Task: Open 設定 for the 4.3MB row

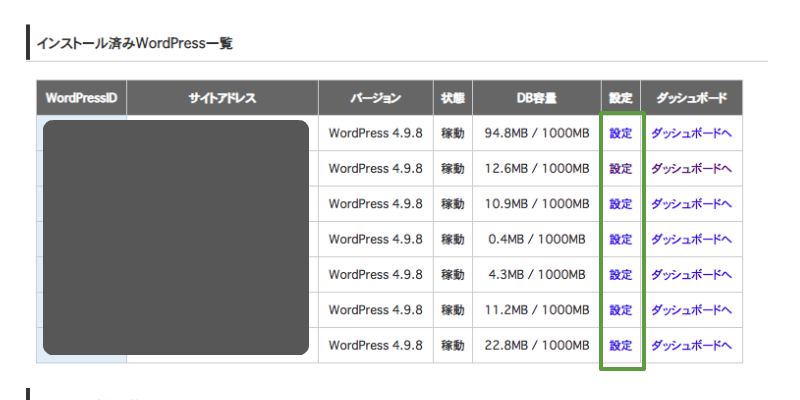Action: (621, 274)
